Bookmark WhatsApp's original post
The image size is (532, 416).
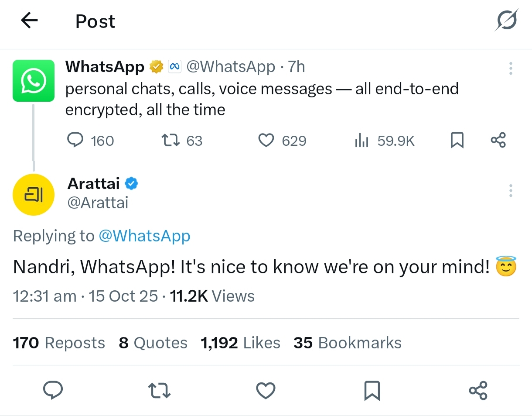pyautogui.click(x=457, y=140)
